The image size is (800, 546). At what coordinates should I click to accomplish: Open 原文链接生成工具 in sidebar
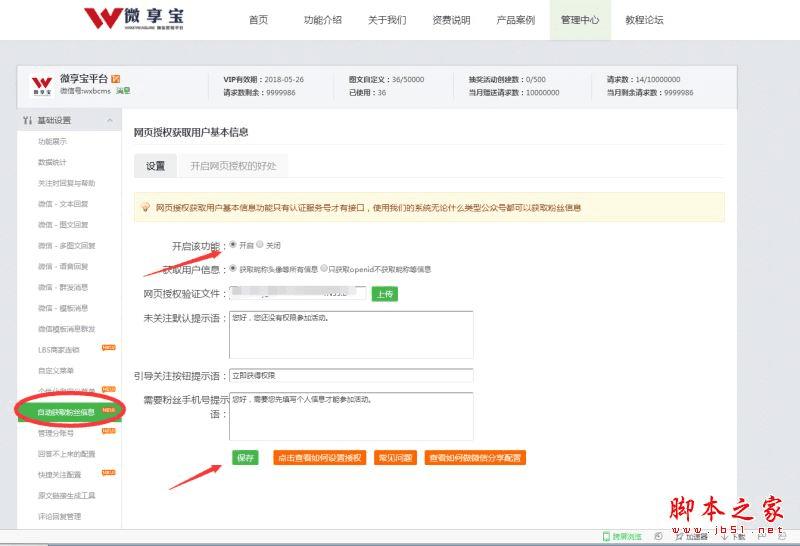tap(66, 496)
